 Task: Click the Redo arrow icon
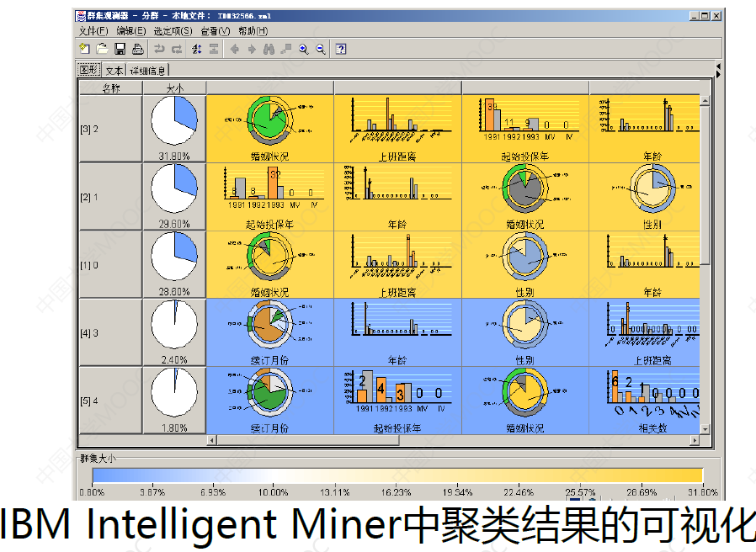pos(177,49)
